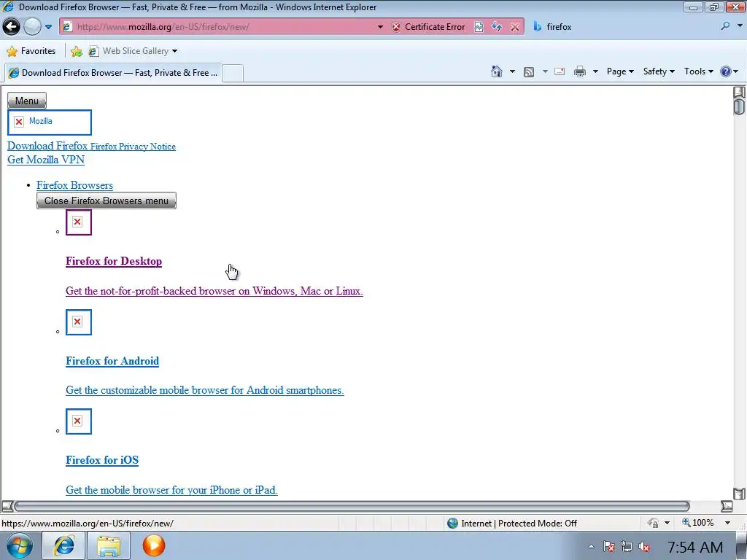Click broken image above Firefox for Desktop
This screenshot has height=560, width=747.
tap(79, 222)
